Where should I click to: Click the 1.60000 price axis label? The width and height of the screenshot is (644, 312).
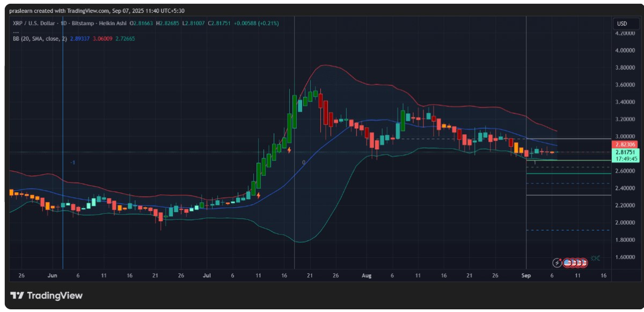pos(625,257)
